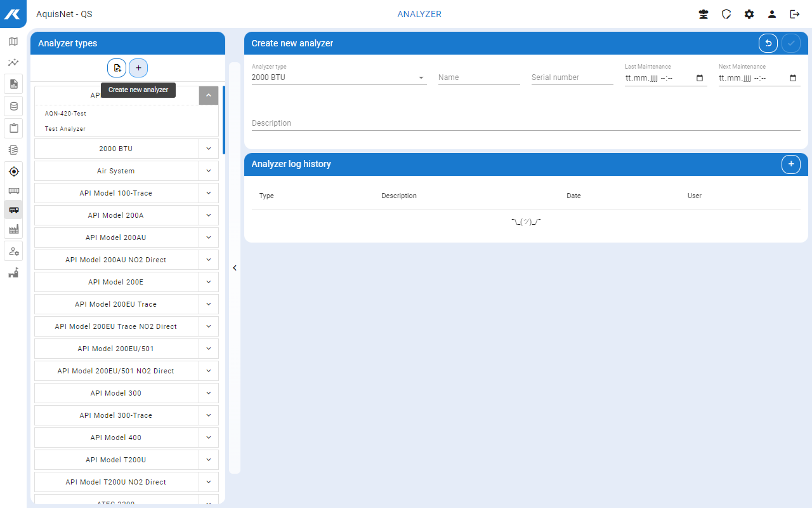Add a new analyzer log history entry
Screen dimensions: 812x508
click(x=790, y=164)
